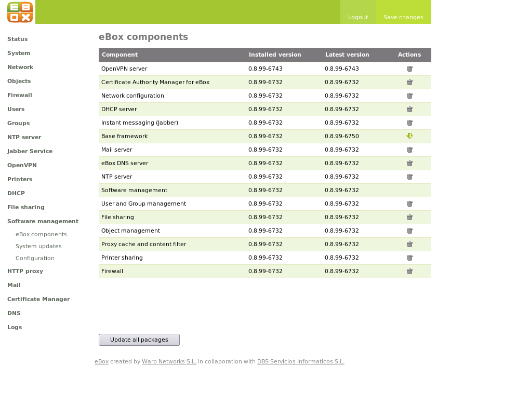
Task: Click the Latest version column header
Action: 347,55
